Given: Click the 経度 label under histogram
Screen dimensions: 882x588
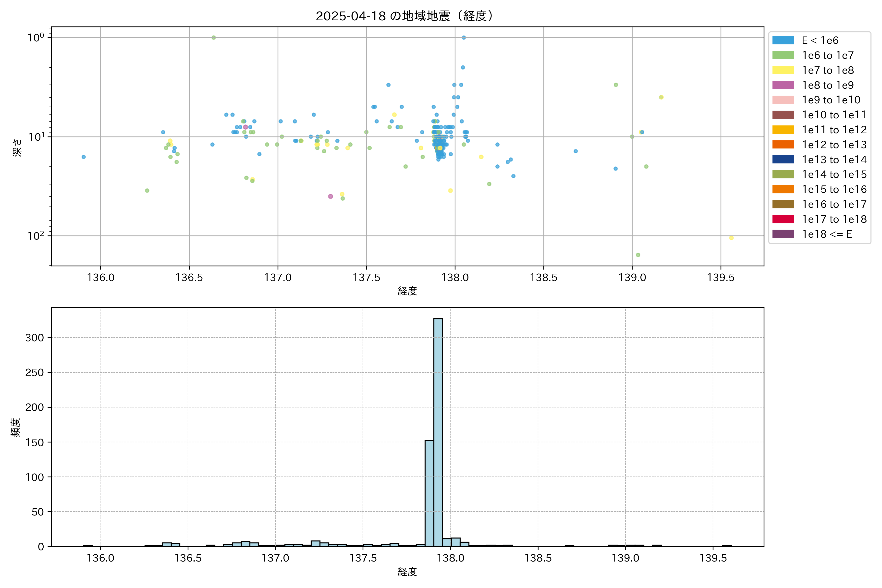Looking at the screenshot, I should pos(407,572).
